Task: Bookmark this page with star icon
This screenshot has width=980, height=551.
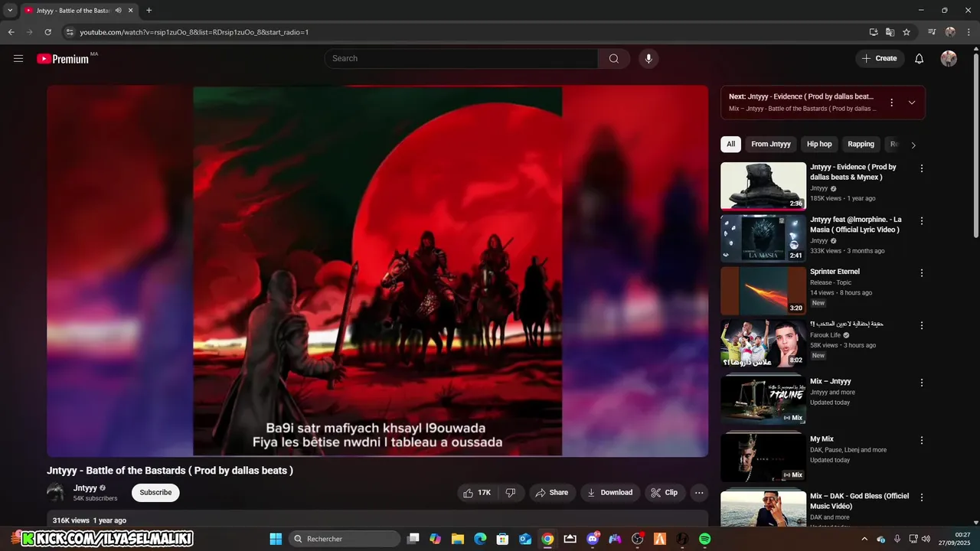Action: (906, 32)
